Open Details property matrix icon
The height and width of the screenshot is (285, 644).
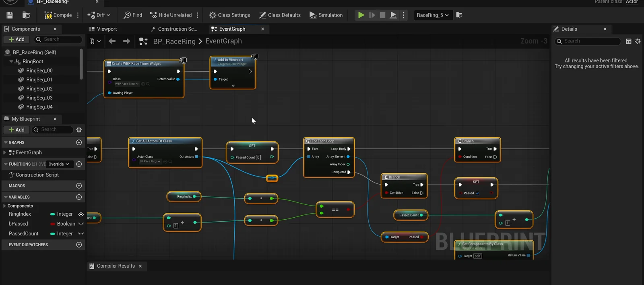coord(629,41)
